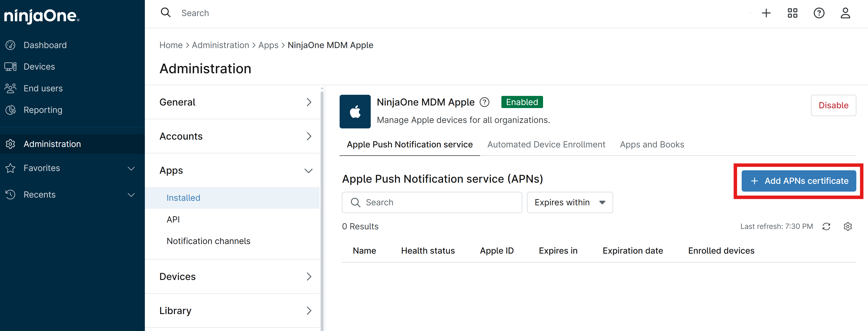Focus the APNs Search input field

432,202
